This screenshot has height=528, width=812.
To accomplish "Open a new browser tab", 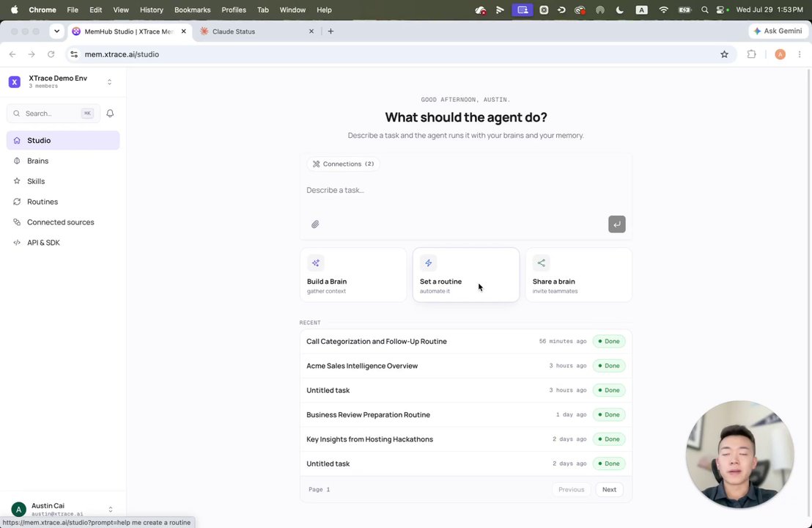I will click(x=331, y=31).
